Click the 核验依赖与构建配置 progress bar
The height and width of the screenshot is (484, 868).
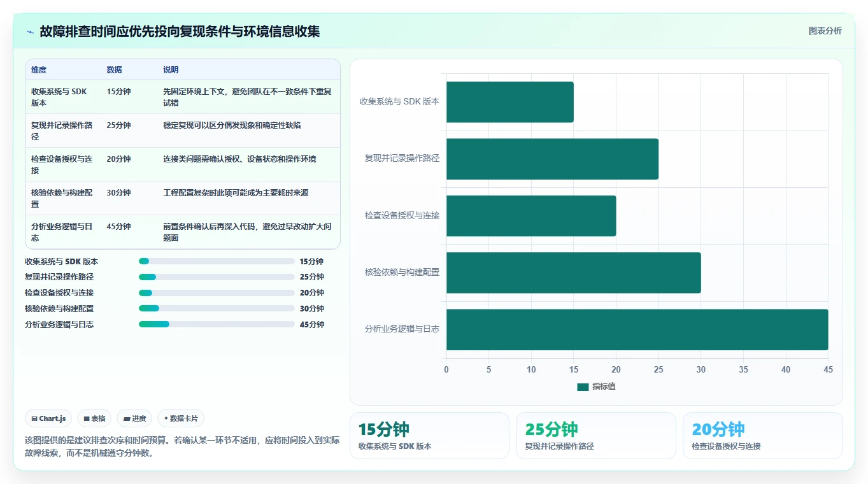pyautogui.click(x=217, y=308)
